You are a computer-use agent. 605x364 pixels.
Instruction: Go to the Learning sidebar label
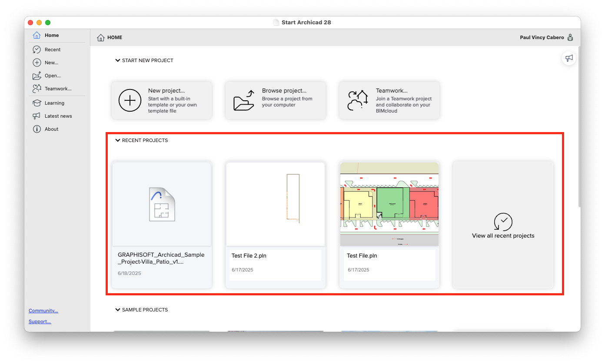(x=54, y=103)
